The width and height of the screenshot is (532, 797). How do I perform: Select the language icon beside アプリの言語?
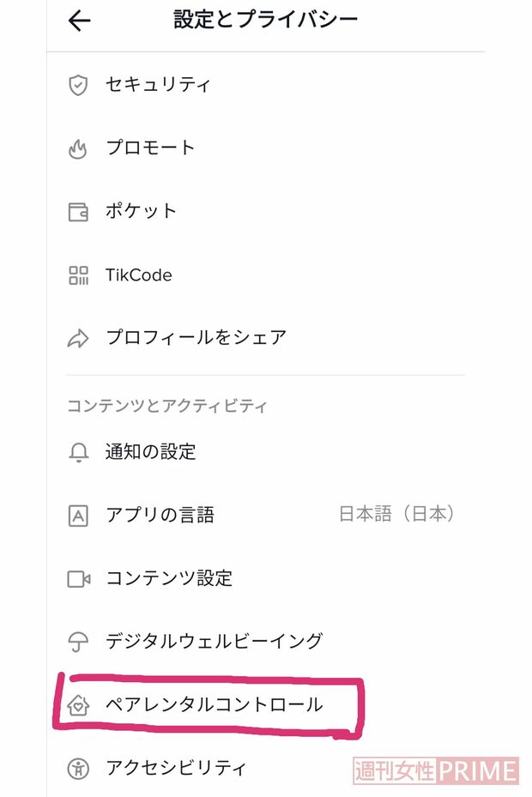77,515
